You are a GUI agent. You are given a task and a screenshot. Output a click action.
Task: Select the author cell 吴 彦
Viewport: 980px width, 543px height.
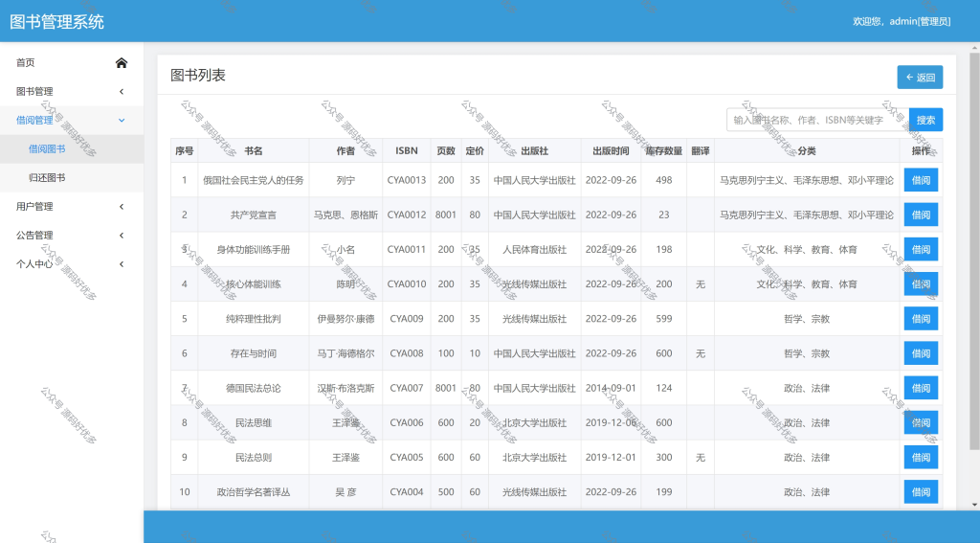(345, 492)
